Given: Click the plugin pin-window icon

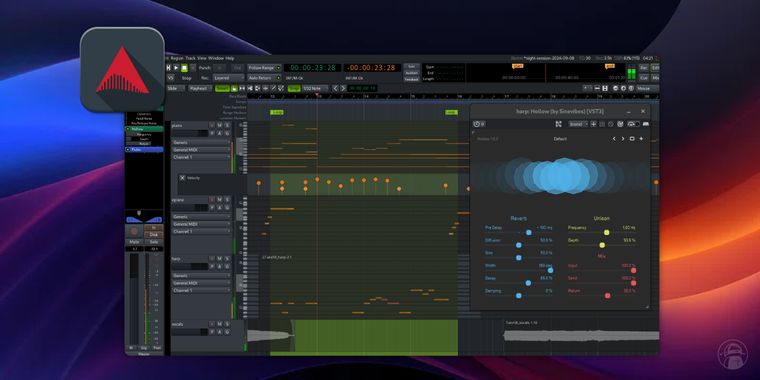Looking at the screenshot, I should 559,124.
